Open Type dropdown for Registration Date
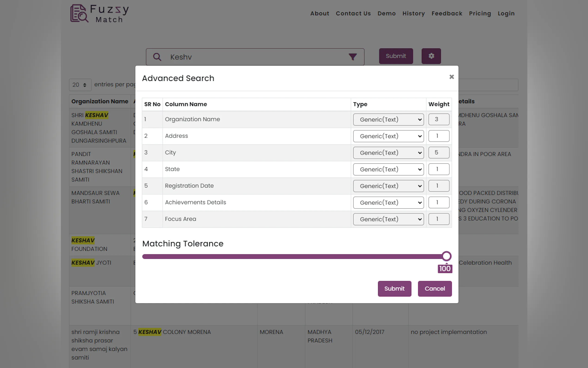Screen dimensions: 588x368 [388, 186]
